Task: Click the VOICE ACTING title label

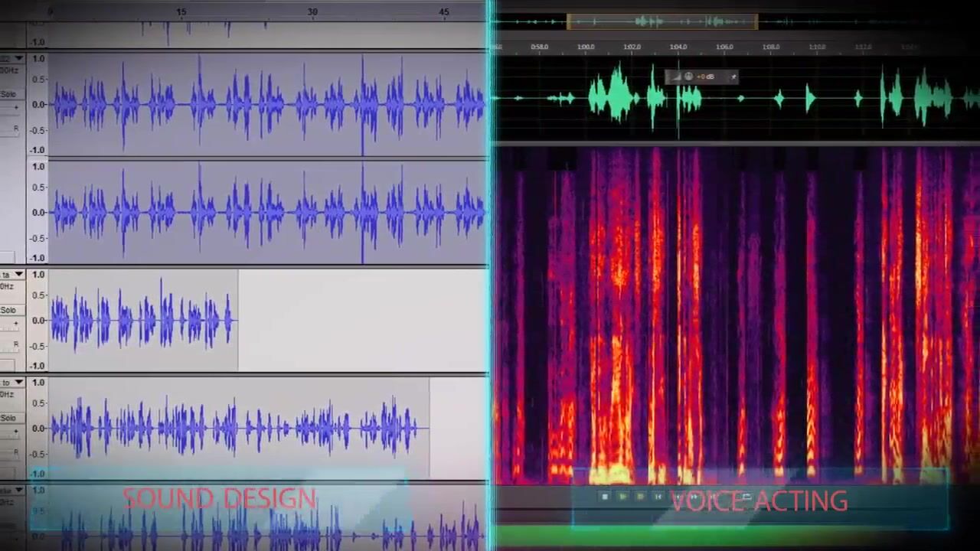Action: tap(759, 502)
